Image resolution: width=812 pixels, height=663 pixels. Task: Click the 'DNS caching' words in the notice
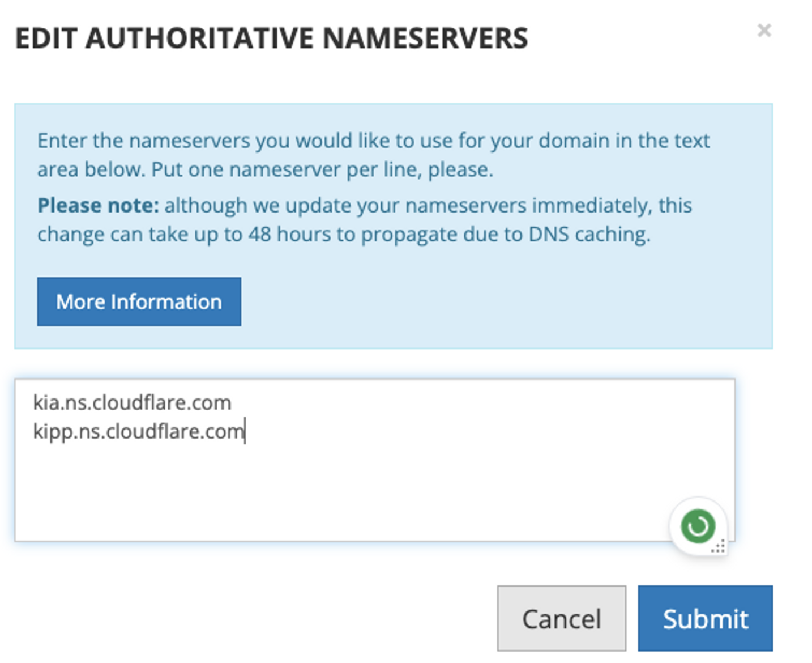(589, 235)
